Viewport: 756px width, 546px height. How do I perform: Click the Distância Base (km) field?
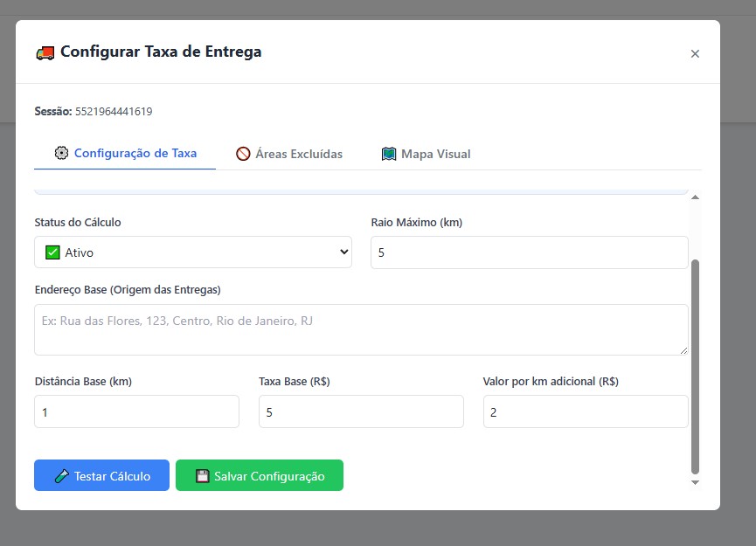[136, 411]
